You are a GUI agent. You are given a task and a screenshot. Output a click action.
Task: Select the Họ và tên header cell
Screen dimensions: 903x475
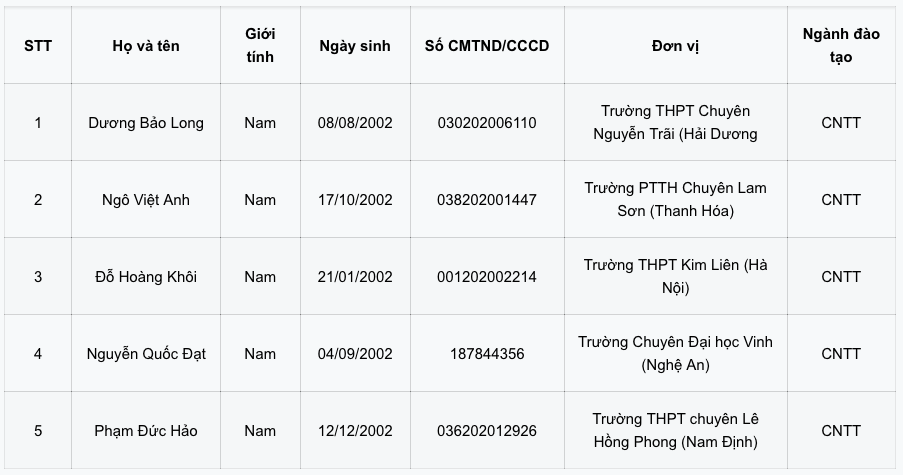[x=146, y=45]
